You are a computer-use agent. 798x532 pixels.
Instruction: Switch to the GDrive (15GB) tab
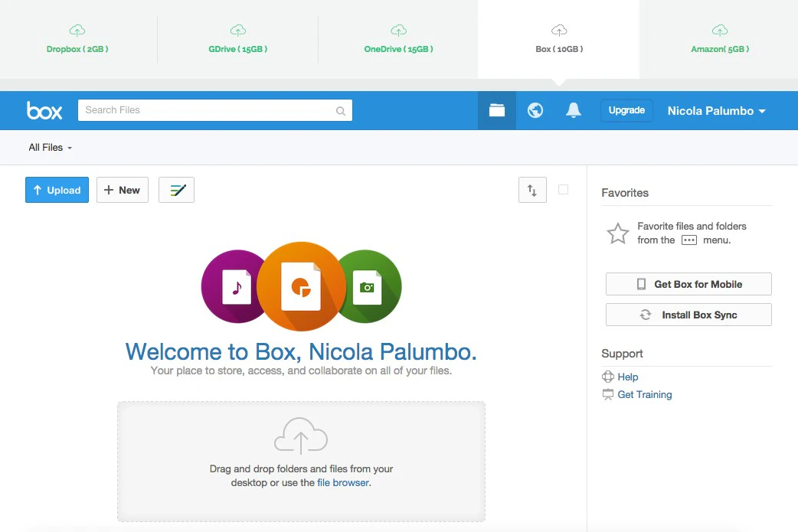237,40
